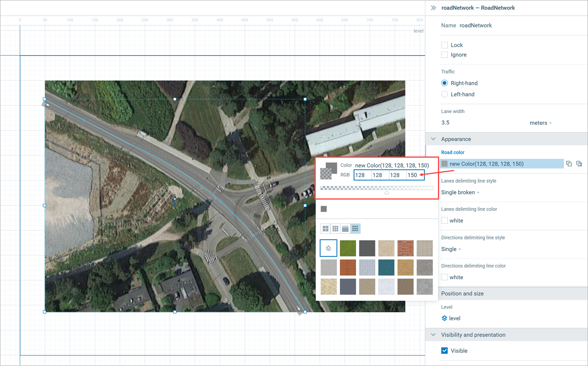
Task: Pick the brick texture swatch
Action: pos(405,248)
